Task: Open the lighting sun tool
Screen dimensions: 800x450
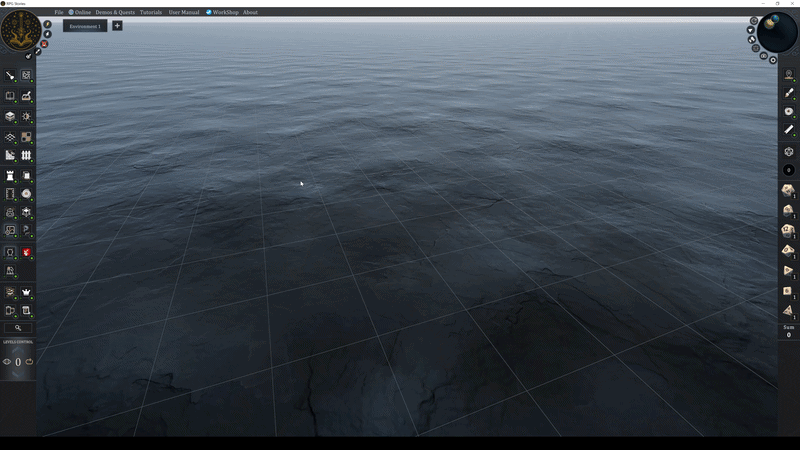Action: (x=26, y=116)
